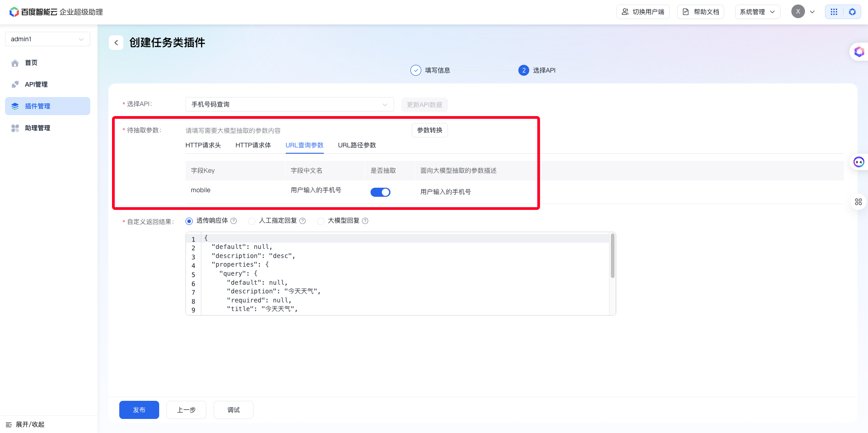Image resolution: width=868 pixels, height=433 pixels.
Task: Open the floating robot face icon
Action: (859, 162)
